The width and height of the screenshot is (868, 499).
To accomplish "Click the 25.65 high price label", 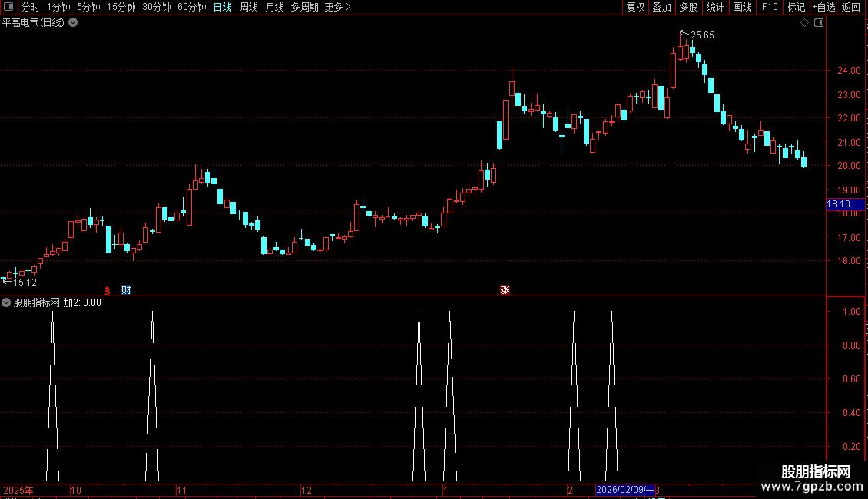I will pos(703,35).
